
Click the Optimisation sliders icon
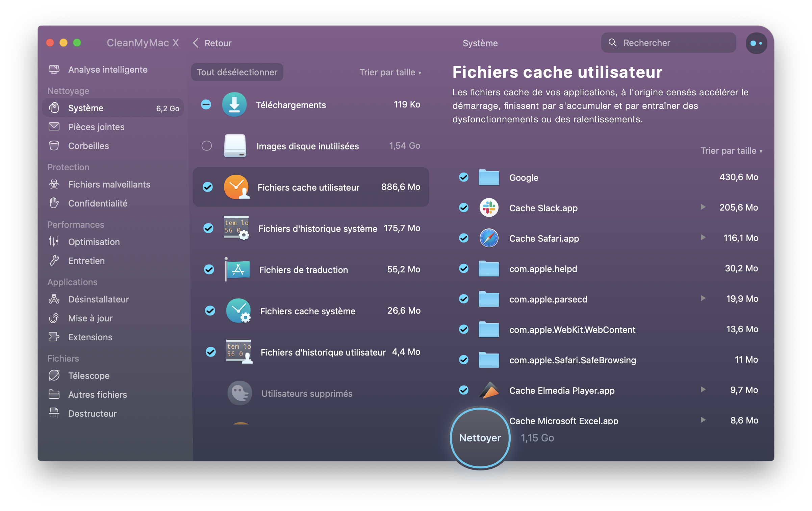(x=54, y=242)
